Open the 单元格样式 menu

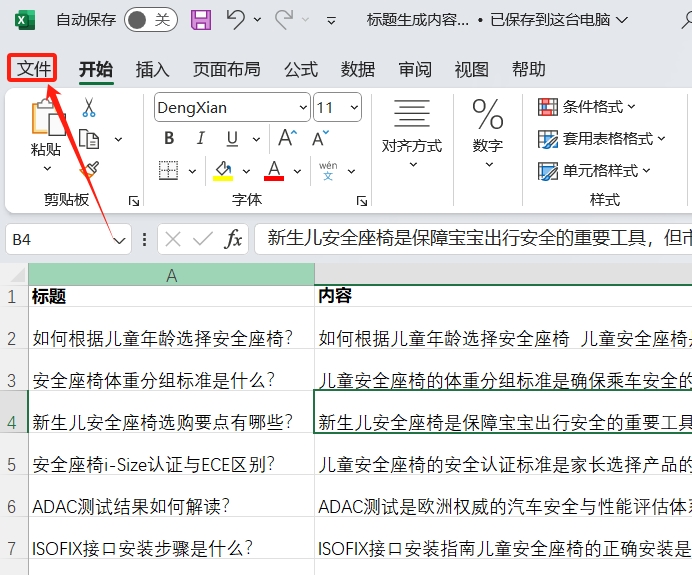click(x=594, y=170)
